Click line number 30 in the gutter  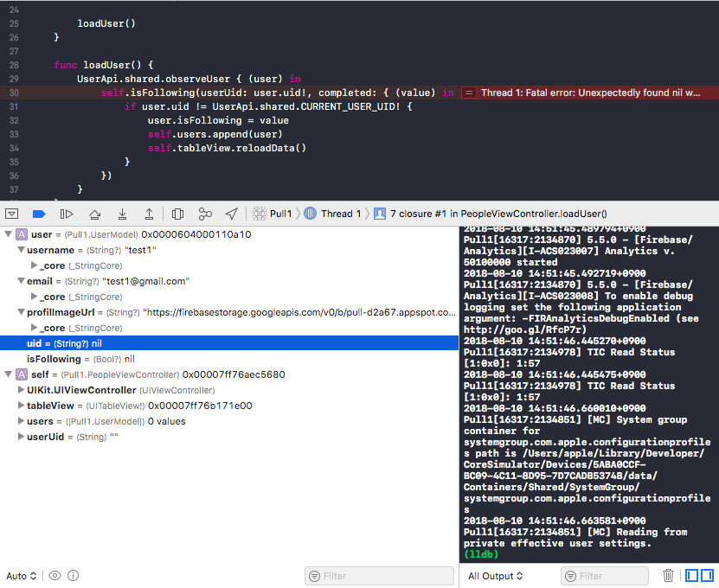(x=14, y=93)
